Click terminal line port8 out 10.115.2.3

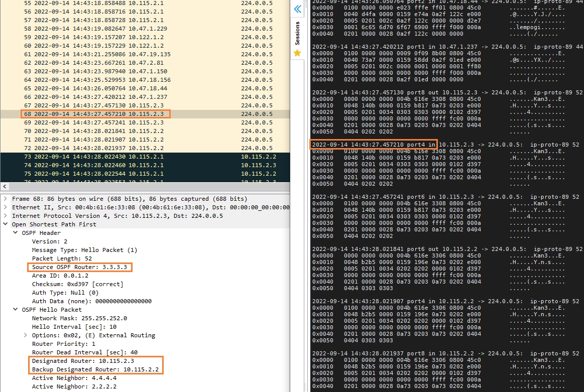pyautogui.click(x=447, y=92)
